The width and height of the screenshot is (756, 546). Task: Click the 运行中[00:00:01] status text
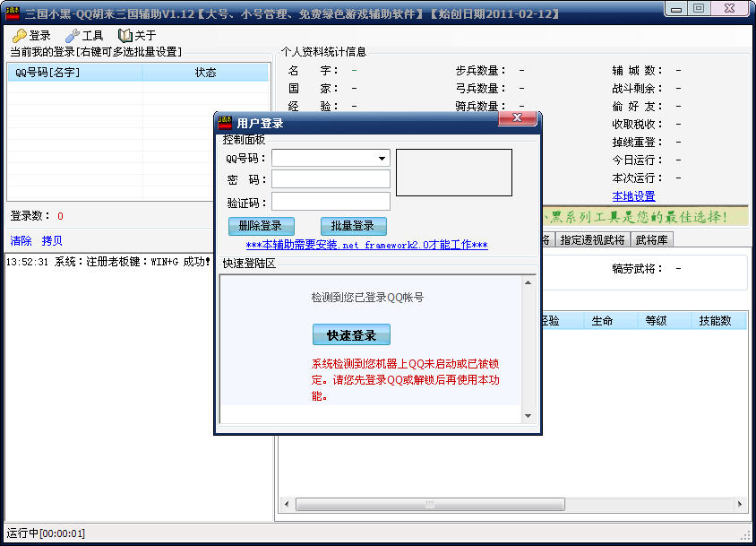pos(46,533)
